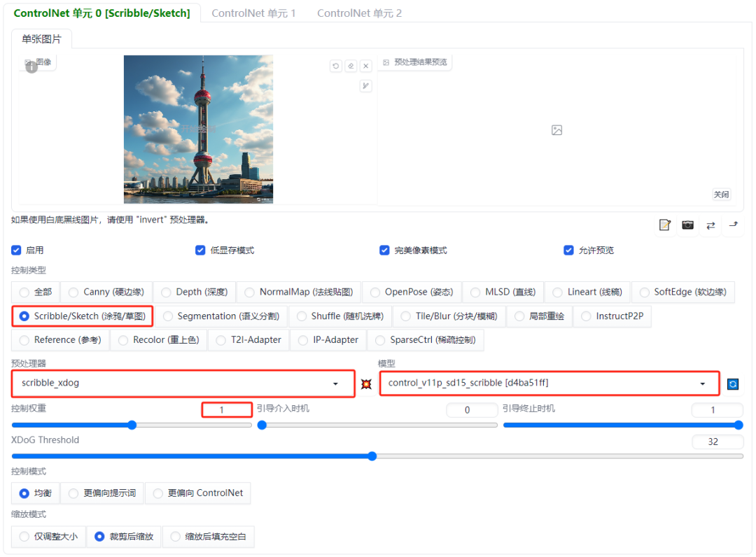
Task: Select the 局部重绘 control type
Action: [x=539, y=316]
